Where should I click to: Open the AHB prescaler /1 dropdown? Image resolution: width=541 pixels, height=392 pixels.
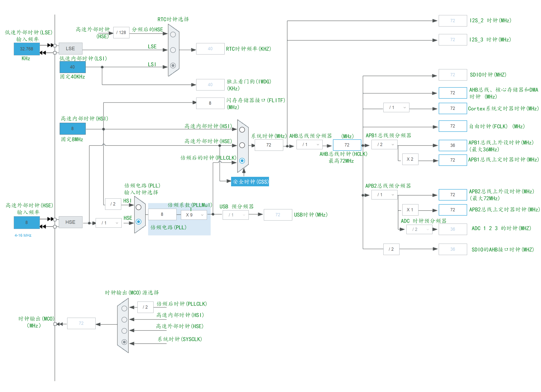(x=310, y=145)
